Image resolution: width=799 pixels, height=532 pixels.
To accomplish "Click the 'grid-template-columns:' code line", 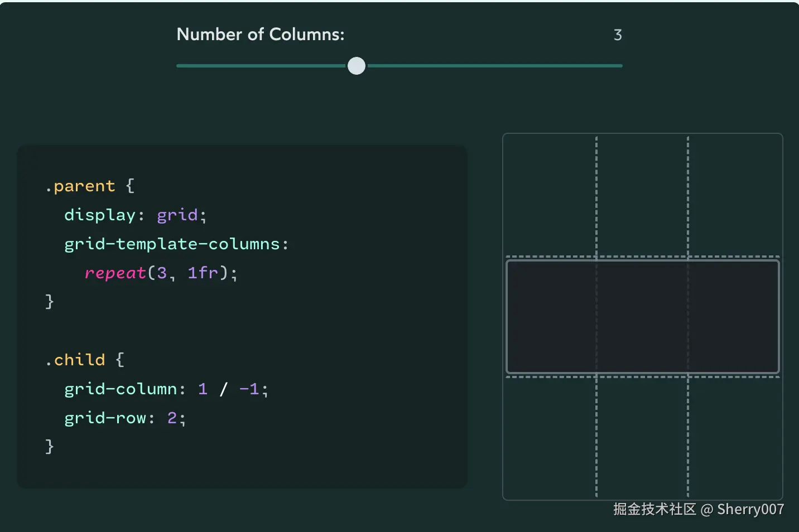I will pos(176,244).
